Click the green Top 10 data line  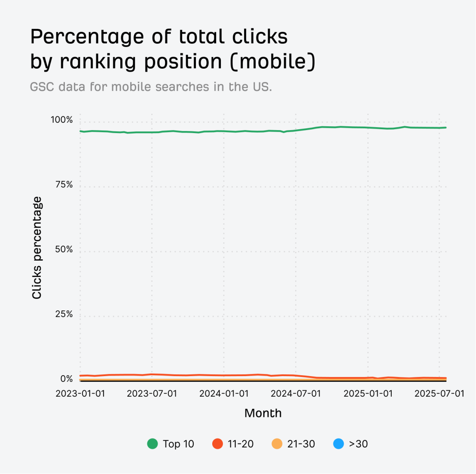click(258, 131)
